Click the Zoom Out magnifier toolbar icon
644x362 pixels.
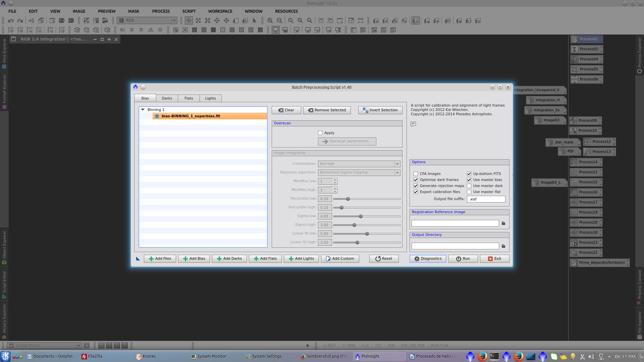(x=279, y=21)
